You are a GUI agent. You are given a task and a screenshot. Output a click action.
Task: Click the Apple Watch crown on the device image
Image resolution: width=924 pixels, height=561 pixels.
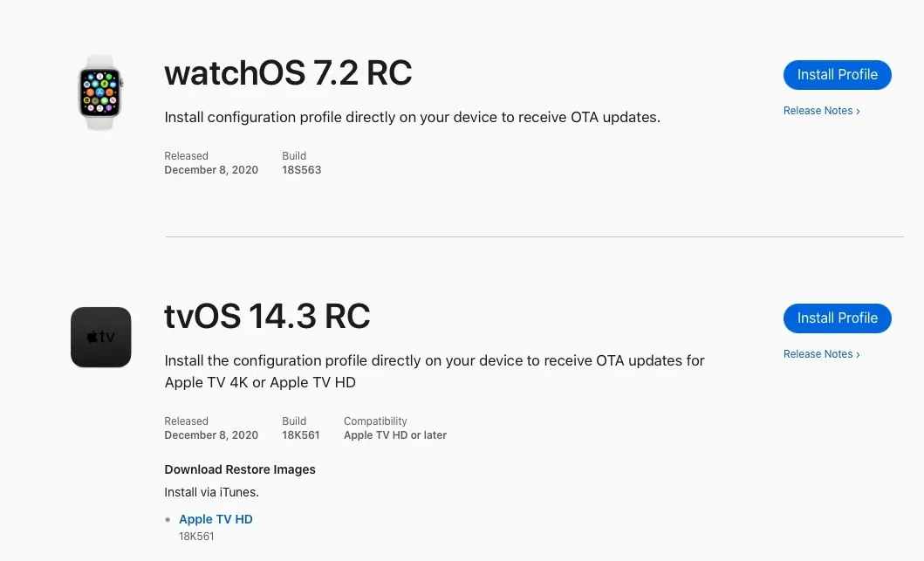[120, 83]
